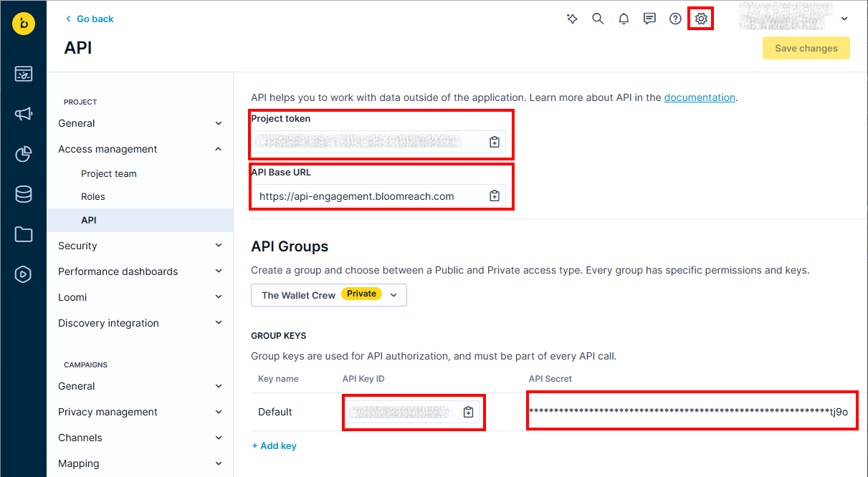Screen dimensions: 868x477
Task: Select 'Project team' in the sidebar
Action: click(x=108, y=173)
